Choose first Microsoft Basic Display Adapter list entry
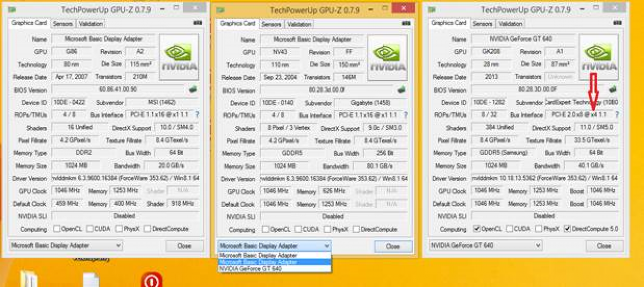 tap(275, 255)
